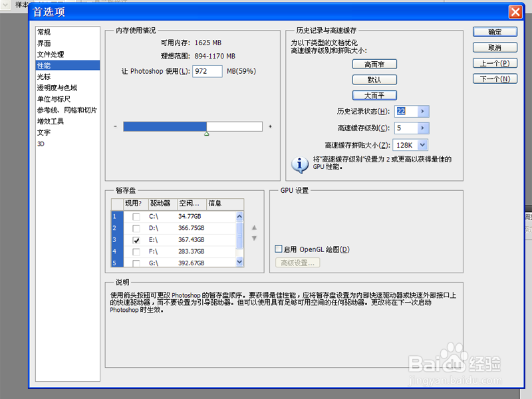Image resolution: width=532 pixels, height=399 pixels.
Task: Open the 历史记录状态 popup arrow
Action: pyautogui.click(x=423, y=111)
